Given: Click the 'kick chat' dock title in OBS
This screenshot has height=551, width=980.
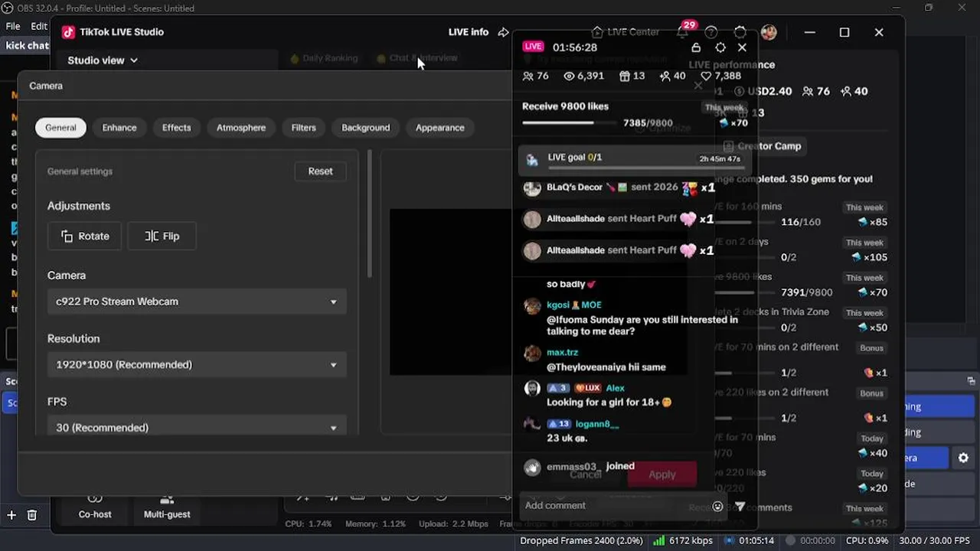Looking at the screenshot, I should [27, 46].
